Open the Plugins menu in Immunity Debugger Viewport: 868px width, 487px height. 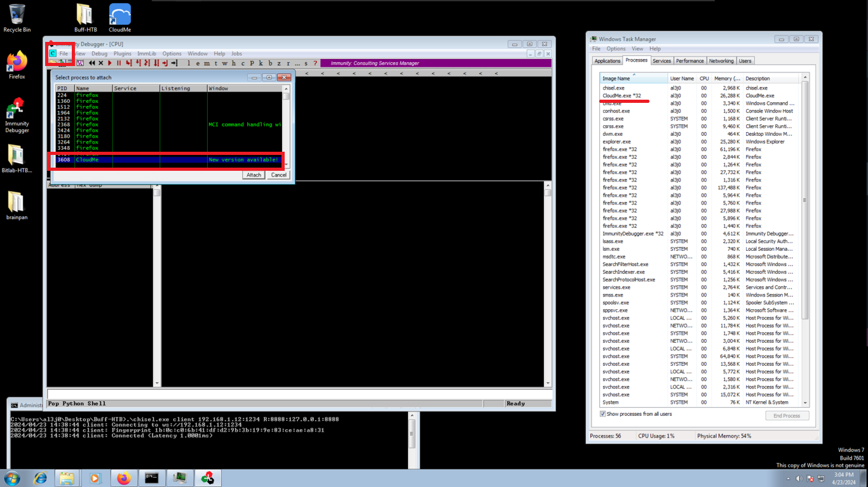pyautogui.click(x=122, y=53)
